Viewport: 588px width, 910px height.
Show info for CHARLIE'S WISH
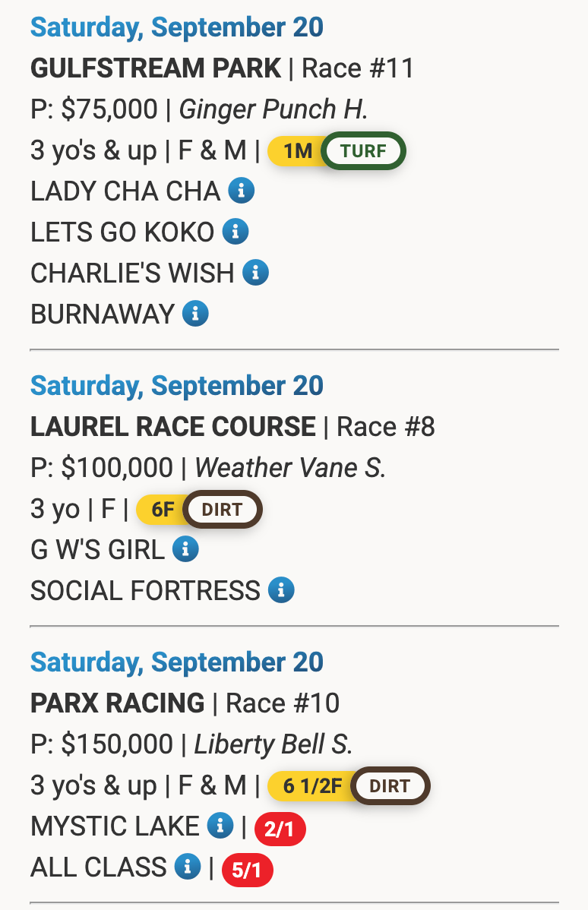[256, 272]
